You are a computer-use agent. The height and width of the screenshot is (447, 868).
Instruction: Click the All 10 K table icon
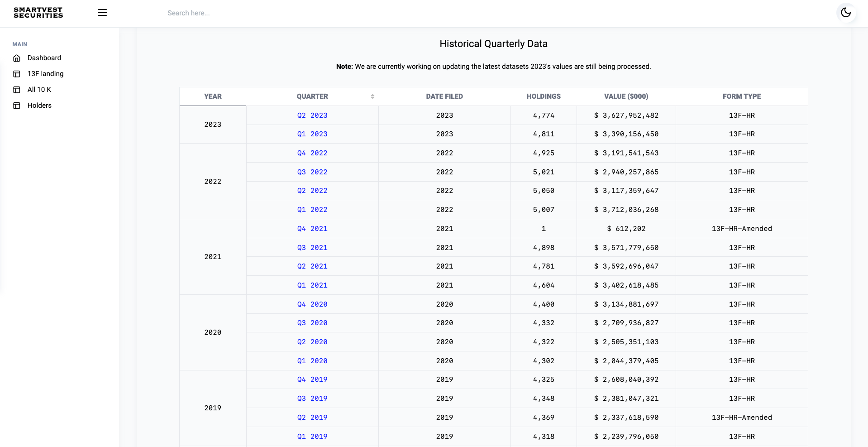pos(17,90)
